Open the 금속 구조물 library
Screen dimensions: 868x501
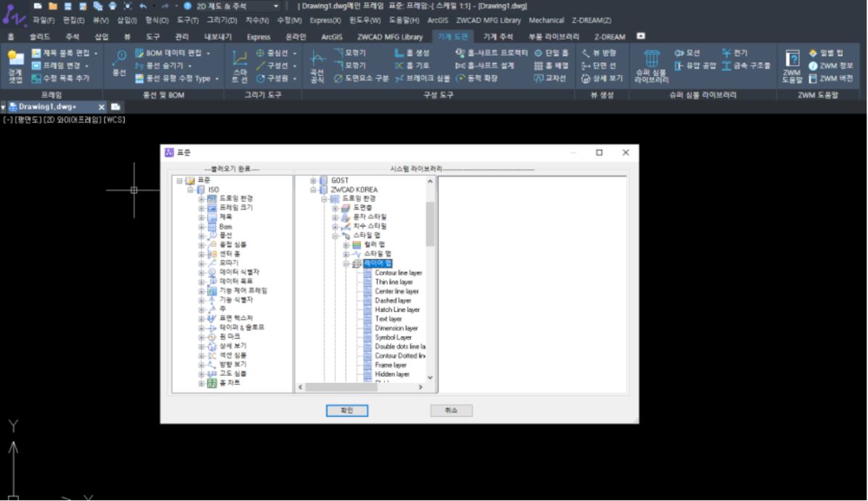(746, 66)
